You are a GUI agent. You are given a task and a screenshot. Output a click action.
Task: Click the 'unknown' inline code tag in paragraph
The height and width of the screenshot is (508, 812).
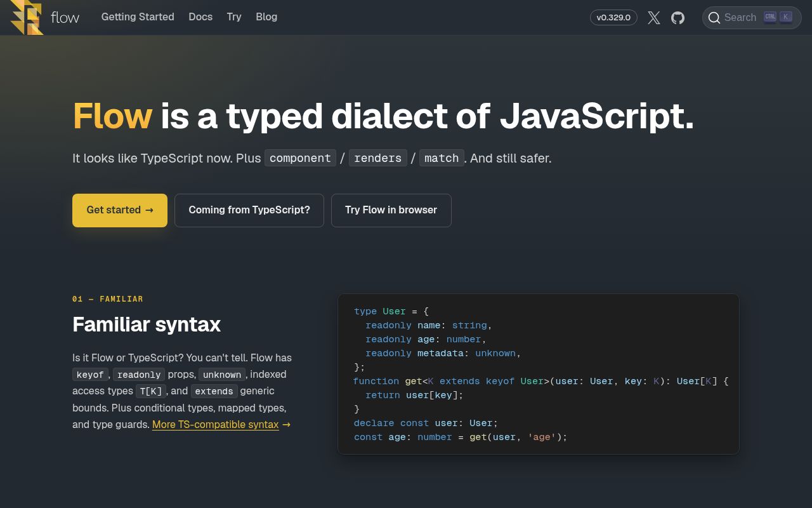pos(222,375)
